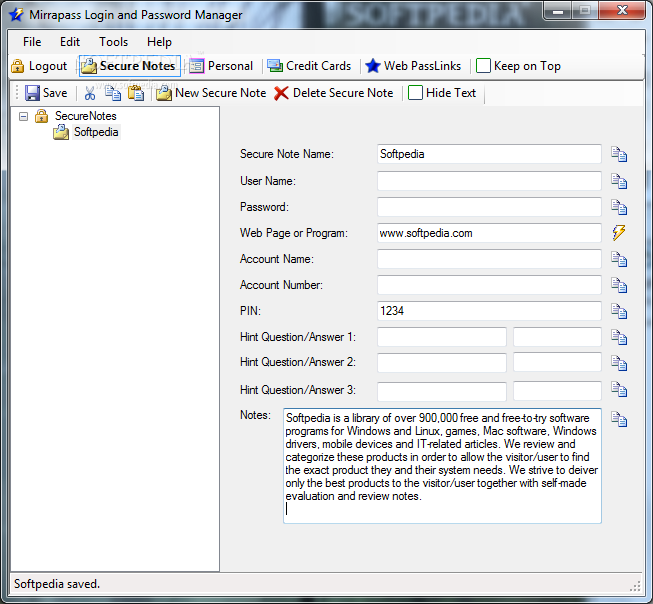Click in the Account Name field

489,259
